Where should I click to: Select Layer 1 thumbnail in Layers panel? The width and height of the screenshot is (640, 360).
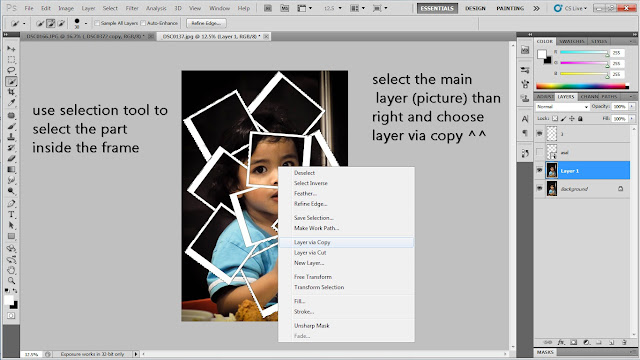coord(552,170)
